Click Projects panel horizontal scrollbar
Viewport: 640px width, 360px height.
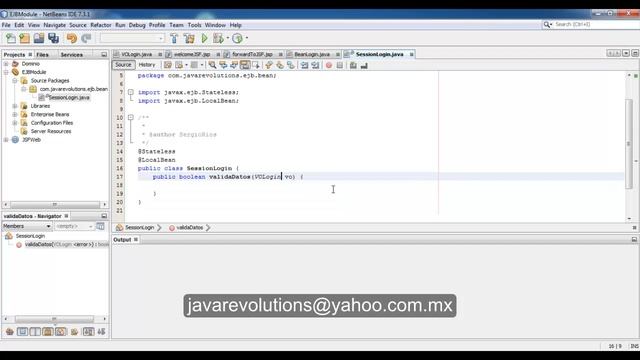tap(55, 204)
